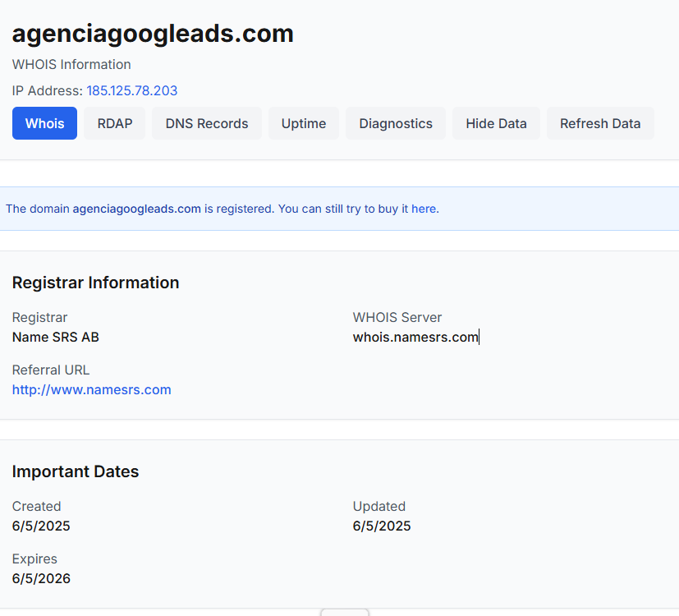Click the Important Dates heading
The image size is (679, 616).
pos(76,471)
